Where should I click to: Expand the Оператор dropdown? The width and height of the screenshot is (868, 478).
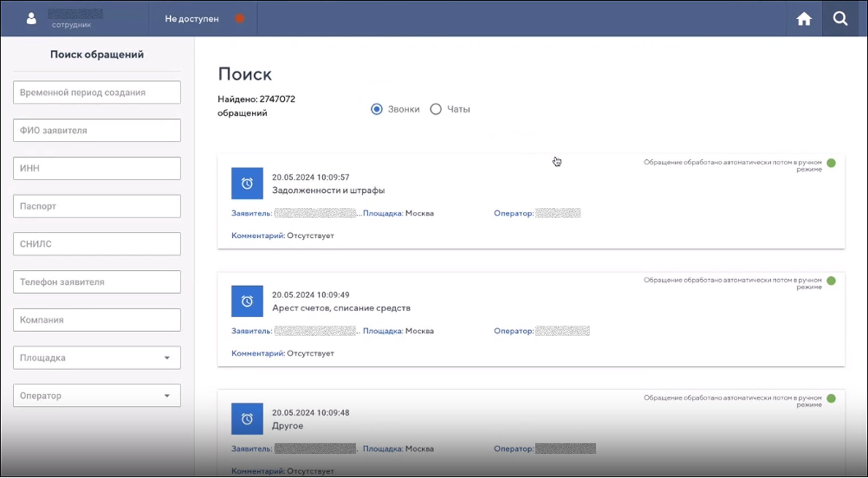click(167, 396)
